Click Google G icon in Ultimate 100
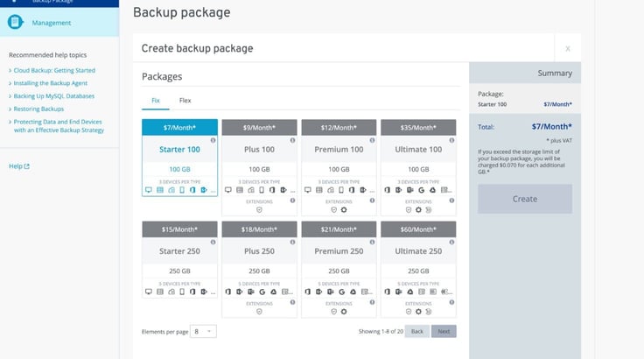 tap(422, 190)
